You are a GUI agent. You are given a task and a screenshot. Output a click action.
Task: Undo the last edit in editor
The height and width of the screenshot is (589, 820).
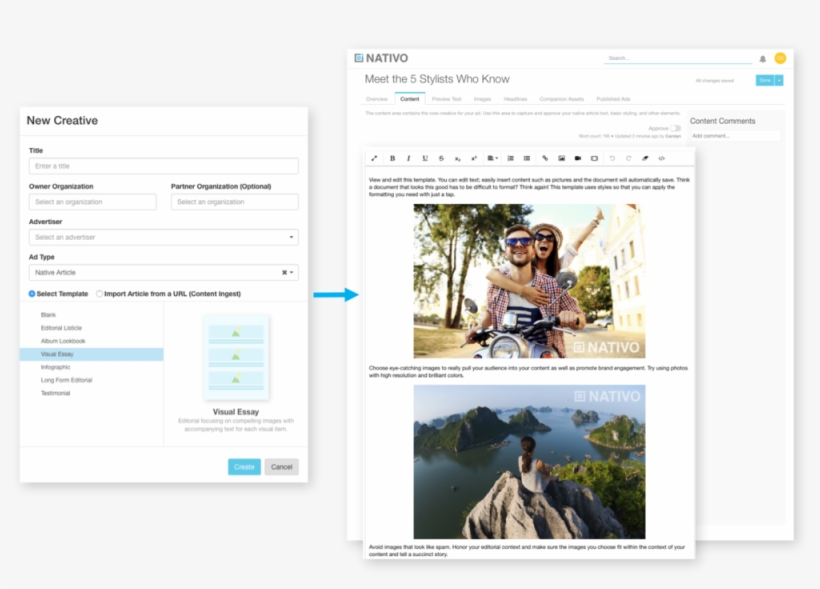[x=612, y=158]
